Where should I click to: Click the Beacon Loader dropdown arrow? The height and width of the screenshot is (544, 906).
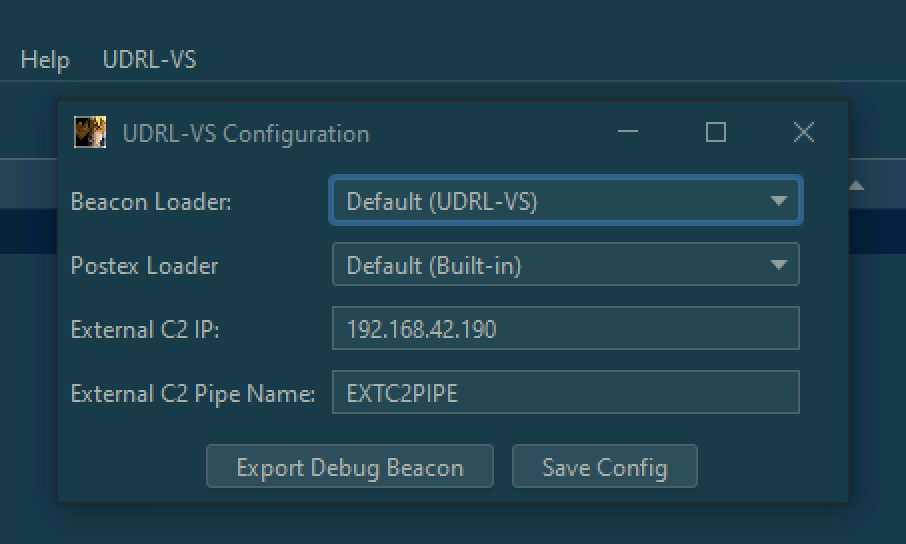point(778,201)
